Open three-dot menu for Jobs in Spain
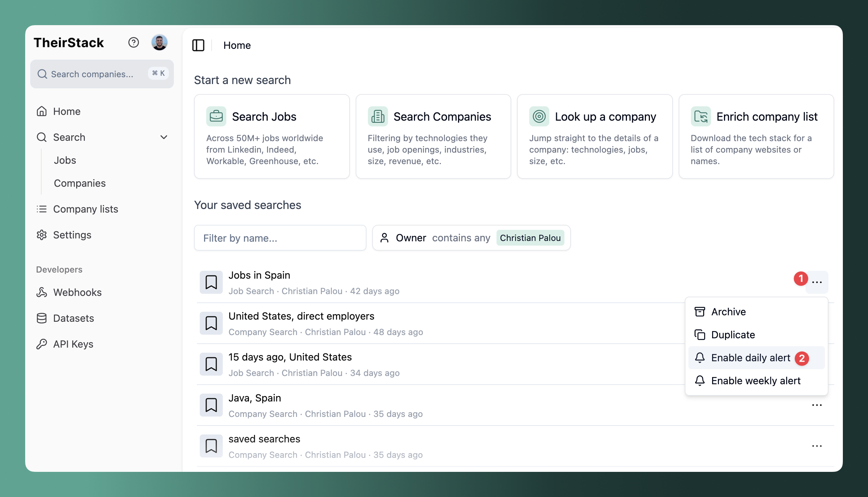868x497 pixels. pyautogui.click(x=817, y=282)
